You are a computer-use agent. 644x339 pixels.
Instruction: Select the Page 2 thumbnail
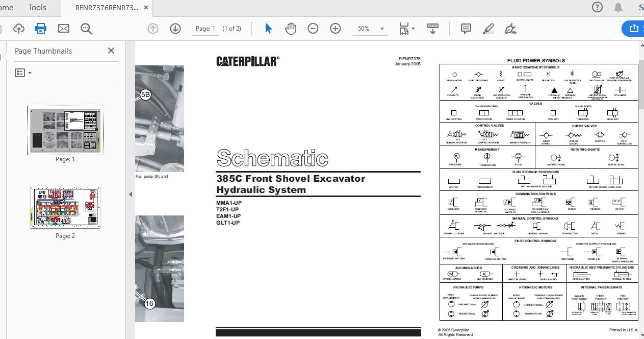(x=65, y=207)
